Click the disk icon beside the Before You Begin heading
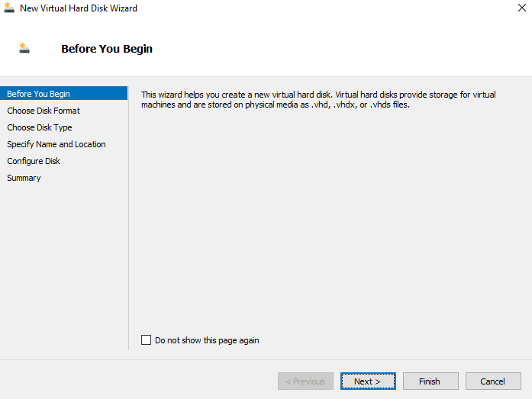Viewport: 532px width, 399px height. tap(24, 48)
